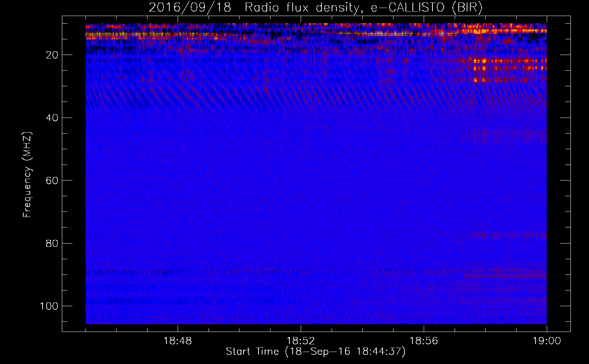Click the '19:00' time tick label

547,341
